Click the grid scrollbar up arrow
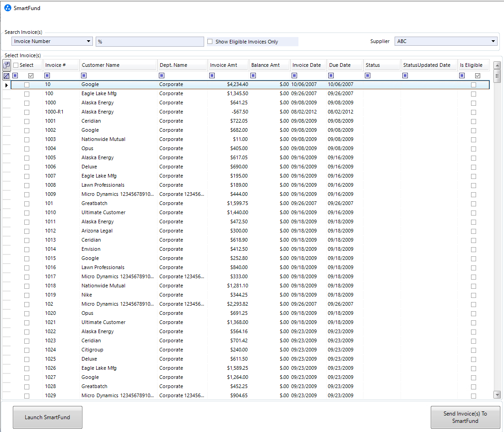504x432 pixels. (x=497, y=65)
